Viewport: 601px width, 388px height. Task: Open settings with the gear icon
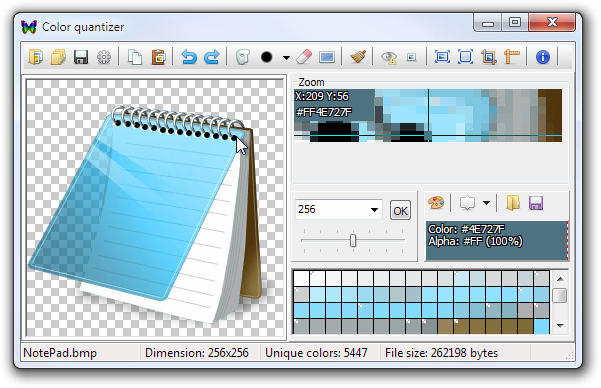[x=103, y=57]
